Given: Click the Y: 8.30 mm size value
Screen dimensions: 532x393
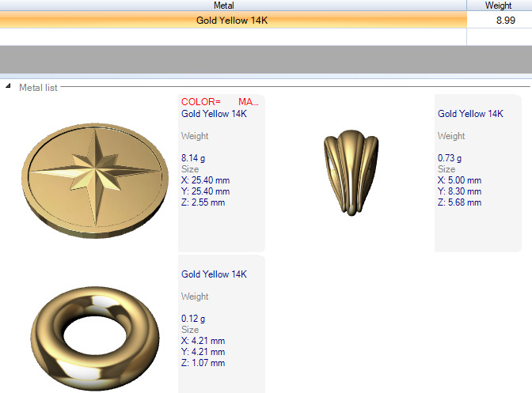Looking at the screenshot, I should coord(459,191).
